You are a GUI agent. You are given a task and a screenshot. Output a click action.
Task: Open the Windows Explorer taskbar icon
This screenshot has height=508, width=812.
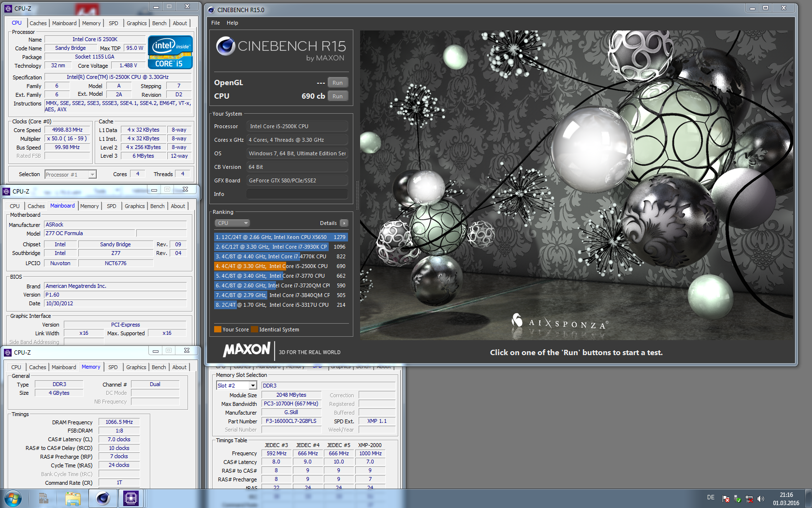point(73,498)
